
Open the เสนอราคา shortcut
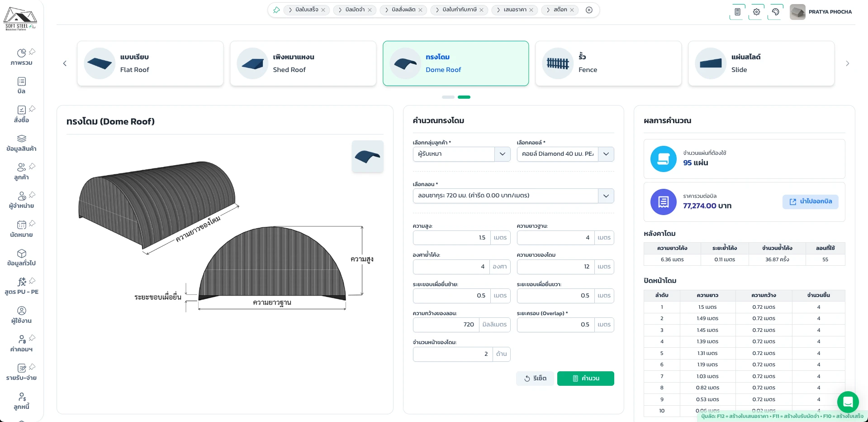[x=515, y=10]
